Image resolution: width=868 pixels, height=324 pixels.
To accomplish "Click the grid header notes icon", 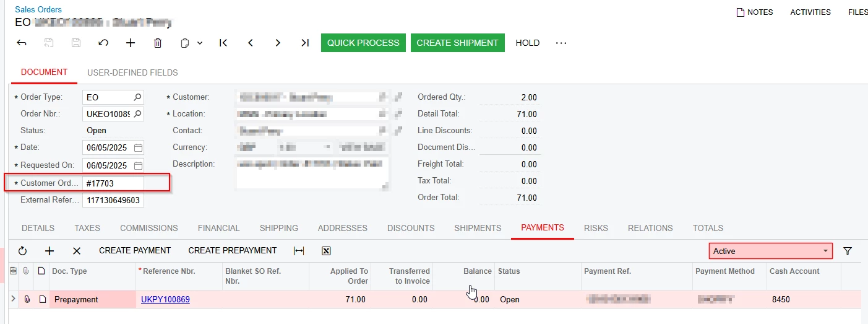I will 41,271.
